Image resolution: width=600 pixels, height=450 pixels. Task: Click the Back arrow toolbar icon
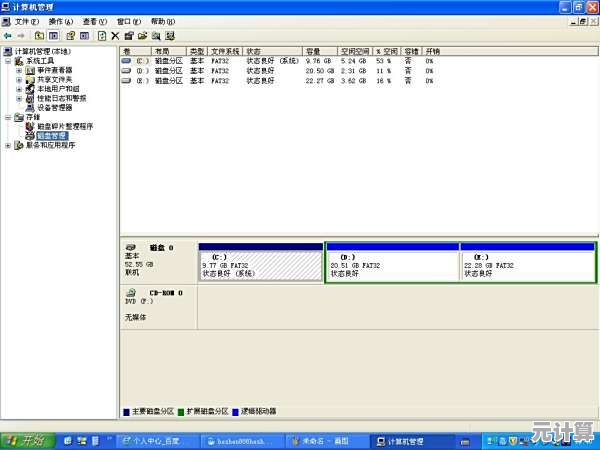coord(8,35)
